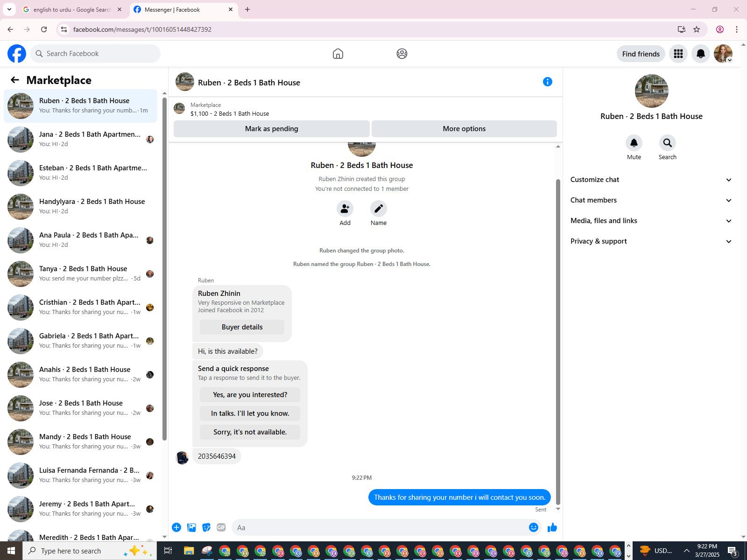Open conversation information icon

pyautogui.click(x=548, y=82)
